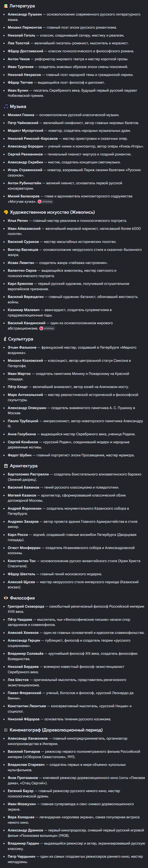
Task: Click the statue icon beside Скульптура heading
Action: pos(5,339)
